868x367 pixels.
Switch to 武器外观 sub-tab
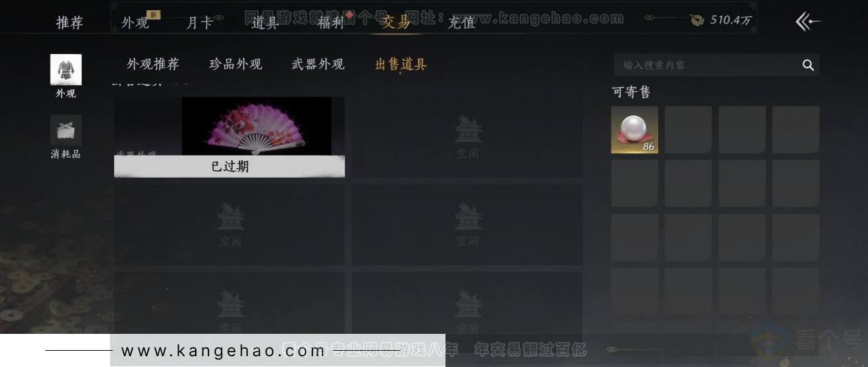click(318, 64)
